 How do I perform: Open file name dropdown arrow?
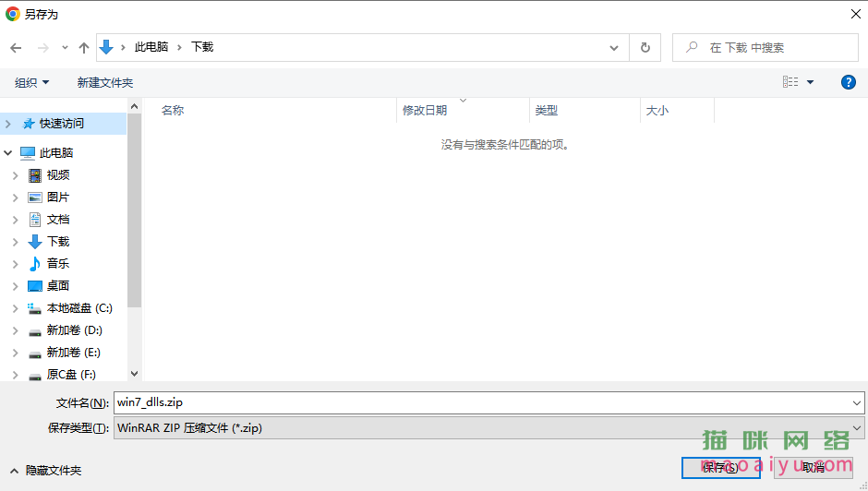pyautogui.click(x=856, y=403)
